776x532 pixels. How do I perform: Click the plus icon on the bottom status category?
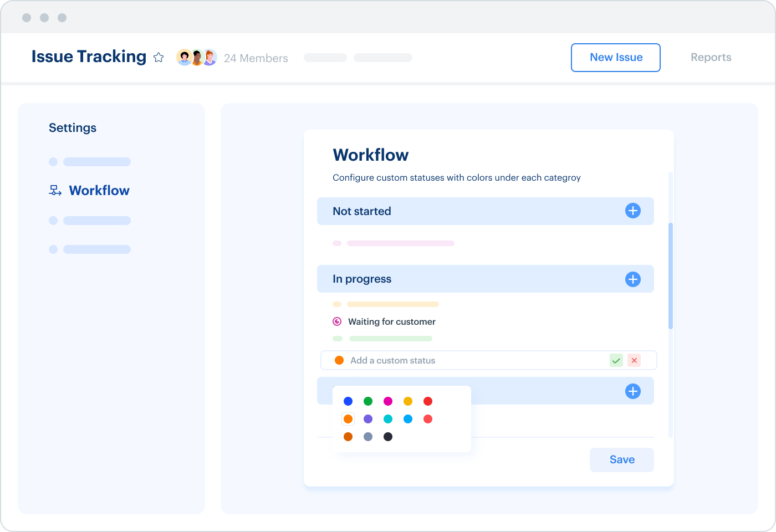[x=633, y=391]
